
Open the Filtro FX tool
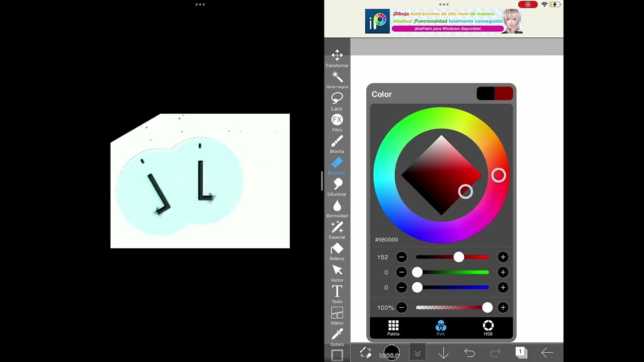coord(337,123)
